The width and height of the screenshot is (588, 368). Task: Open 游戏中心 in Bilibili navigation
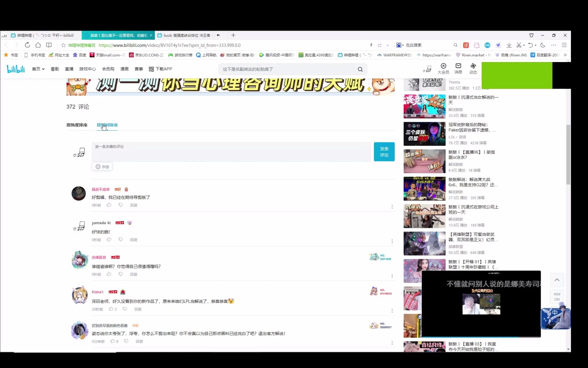coord(87,69)
